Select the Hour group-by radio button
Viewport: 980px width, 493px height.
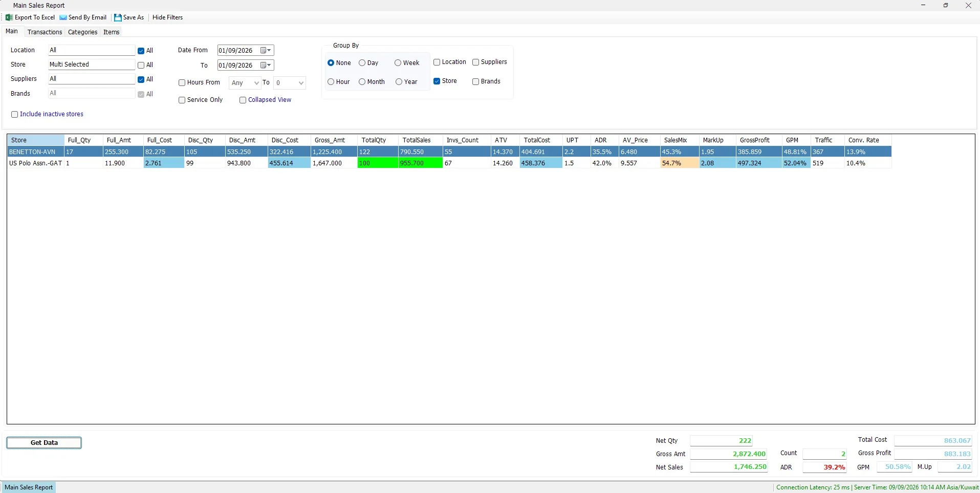(331, 82)
